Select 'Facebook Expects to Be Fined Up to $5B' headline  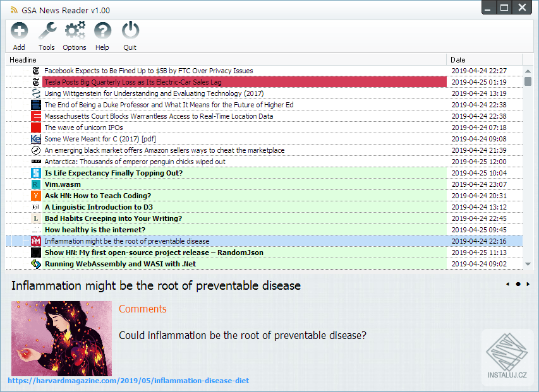coord(148,71)
